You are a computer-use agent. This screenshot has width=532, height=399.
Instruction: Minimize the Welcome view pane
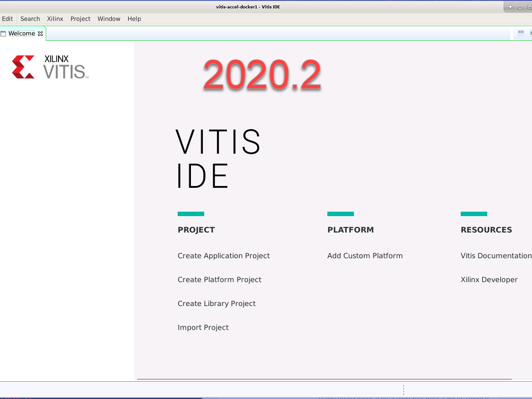pyautogui.click(x=521, y=32)
